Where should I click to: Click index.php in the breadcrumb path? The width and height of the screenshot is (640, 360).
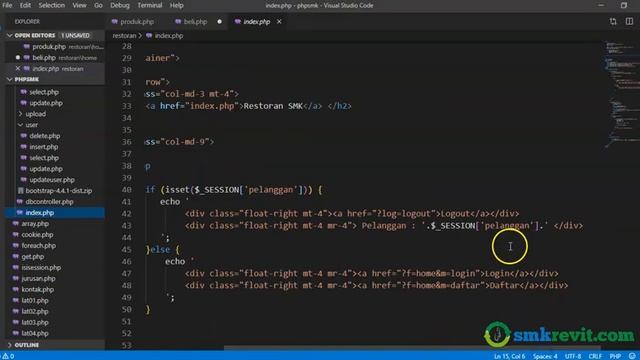coord(169,36)
